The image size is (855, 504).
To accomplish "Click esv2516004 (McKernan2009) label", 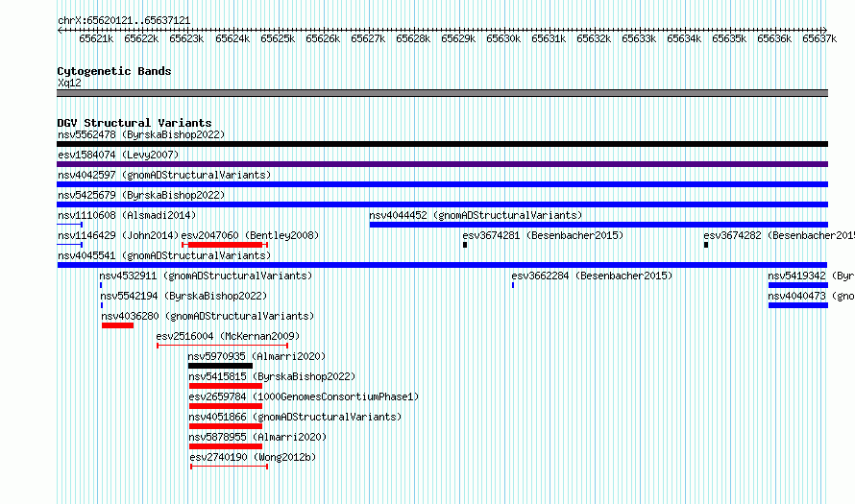I will [x=228, y=336].
